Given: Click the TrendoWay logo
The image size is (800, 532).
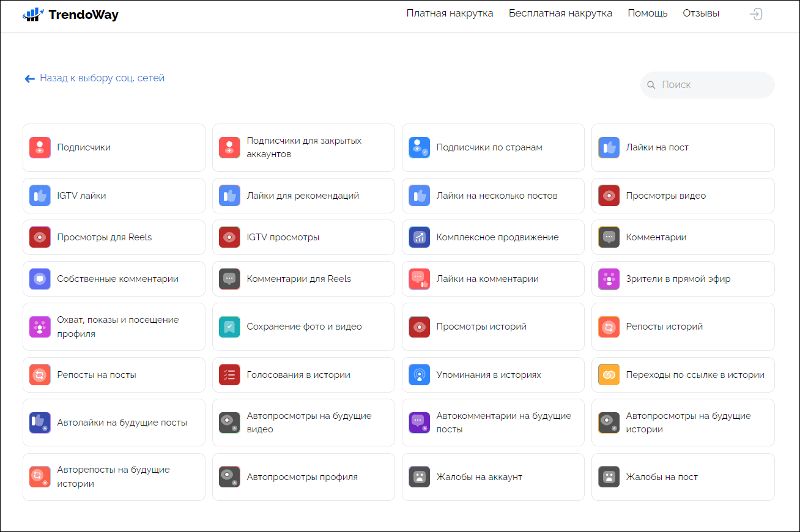Looking at the screenshot, I should [70, 14].
